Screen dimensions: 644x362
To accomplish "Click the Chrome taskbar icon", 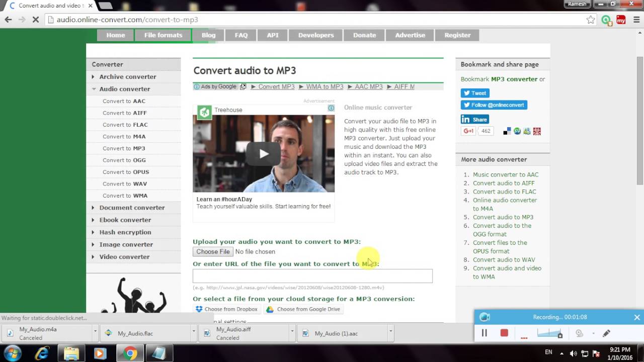I will click(129, 353).
